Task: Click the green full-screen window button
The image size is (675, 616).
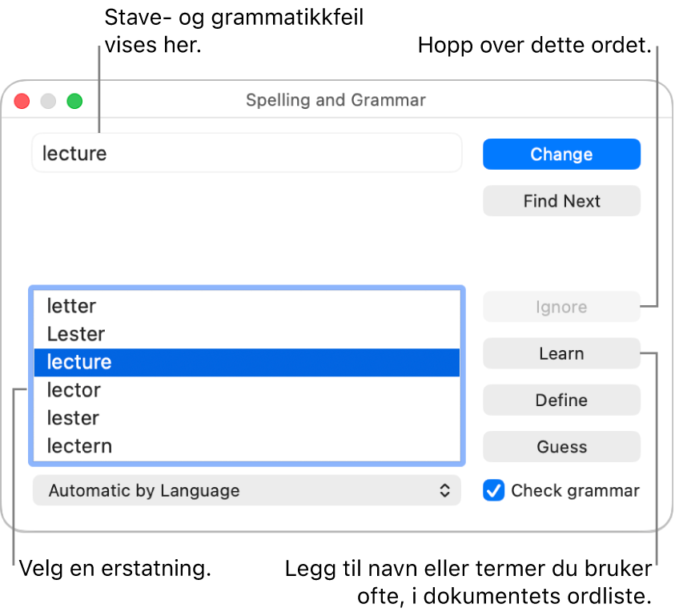Action: coord(74,101)
